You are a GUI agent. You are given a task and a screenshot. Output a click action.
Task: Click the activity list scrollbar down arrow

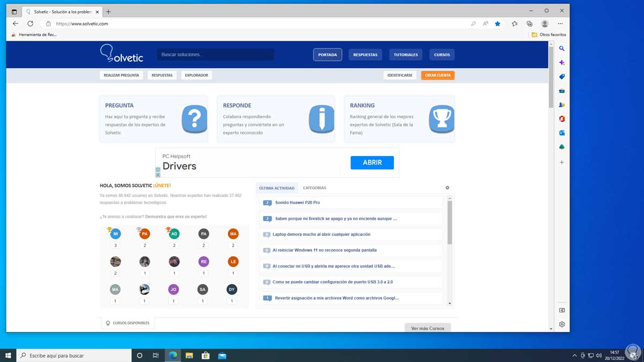pyautogui.click(x=450, y=304)
